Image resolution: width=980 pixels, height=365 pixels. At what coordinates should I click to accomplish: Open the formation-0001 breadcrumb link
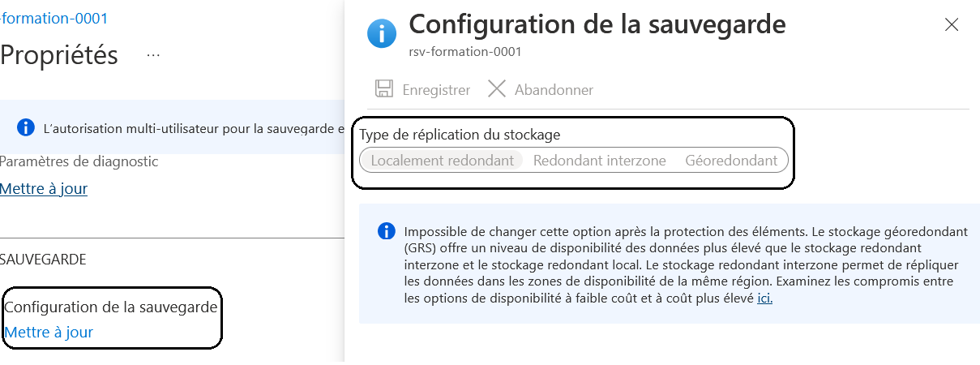tap(53, 18)
